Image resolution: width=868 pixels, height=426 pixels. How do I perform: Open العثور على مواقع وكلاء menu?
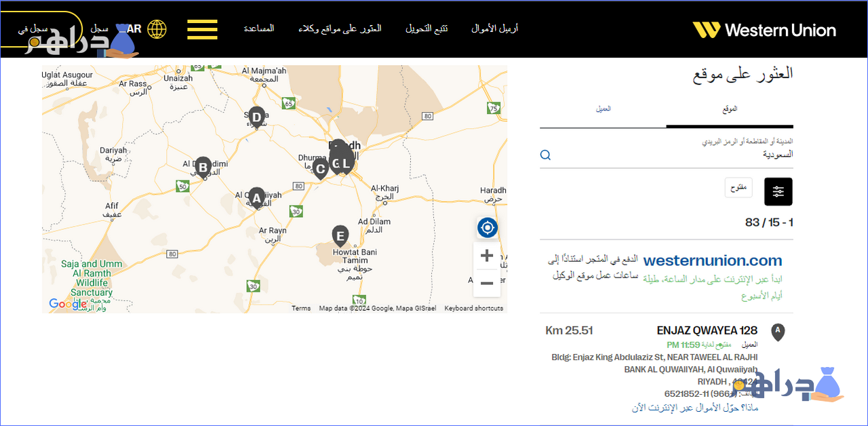point(340,28)
